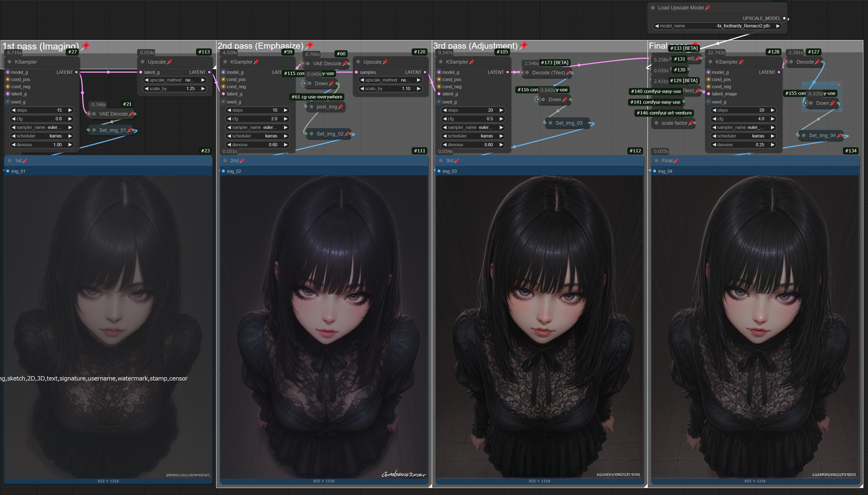Collapse the 1st pass KSampler node via its dot
Viewport: 868px width, 495px height.
click(10, 62)
